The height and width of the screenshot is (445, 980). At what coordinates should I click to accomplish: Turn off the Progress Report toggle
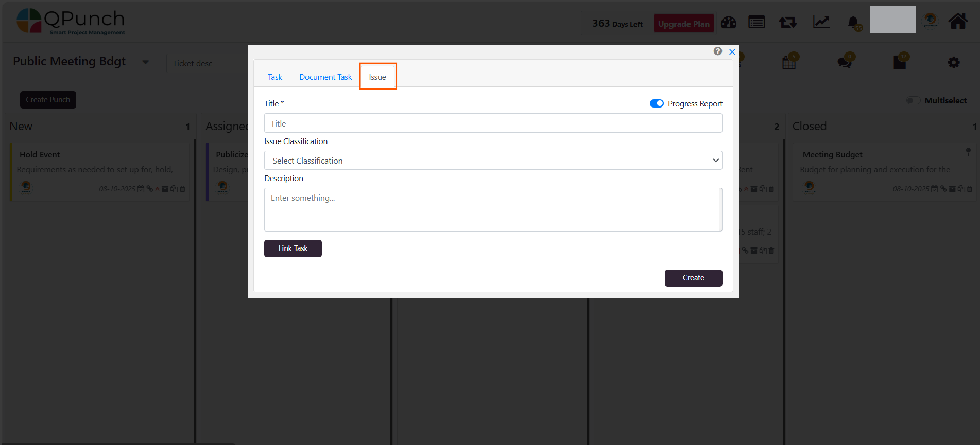(657, 103)
